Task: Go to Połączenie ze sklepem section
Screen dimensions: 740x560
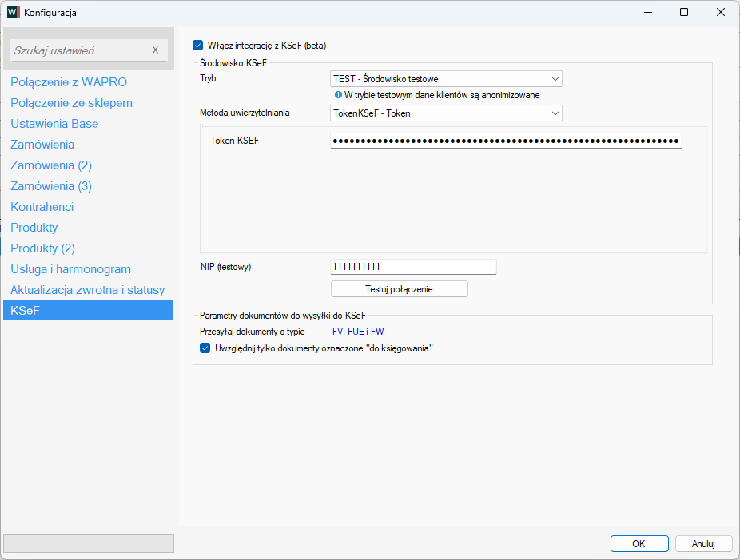Action: pyautogui.click(x=71, y=103)
